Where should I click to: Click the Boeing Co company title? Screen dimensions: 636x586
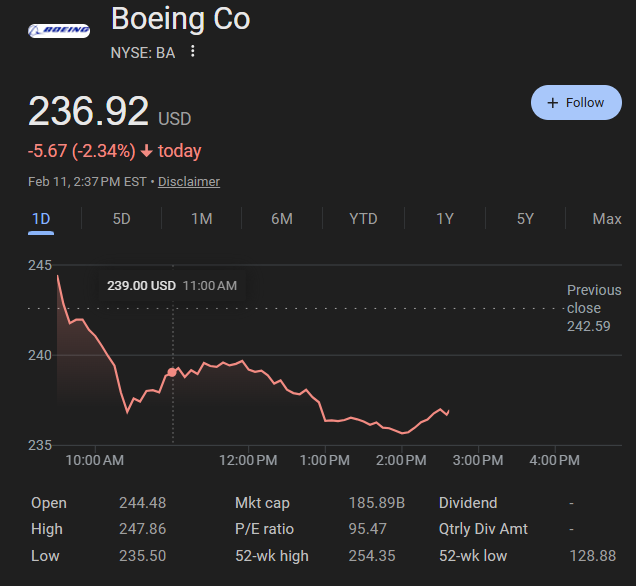coord(180,18)
